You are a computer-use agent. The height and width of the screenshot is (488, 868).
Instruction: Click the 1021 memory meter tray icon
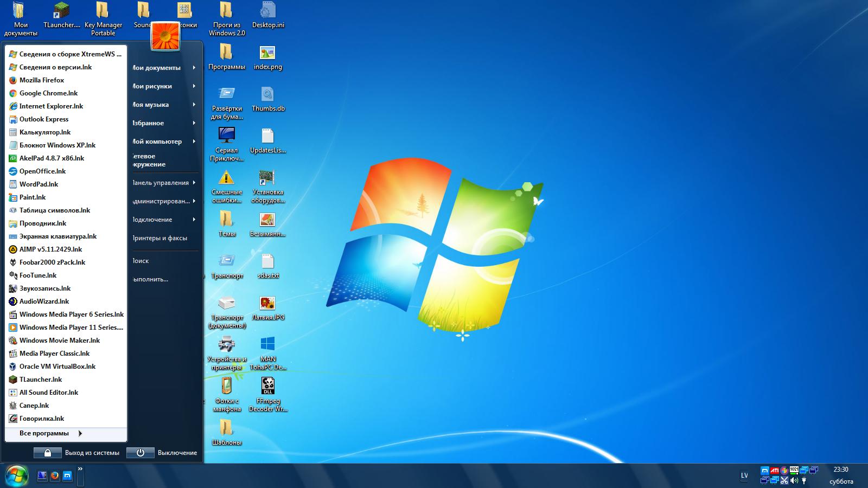tap(794, 471)
